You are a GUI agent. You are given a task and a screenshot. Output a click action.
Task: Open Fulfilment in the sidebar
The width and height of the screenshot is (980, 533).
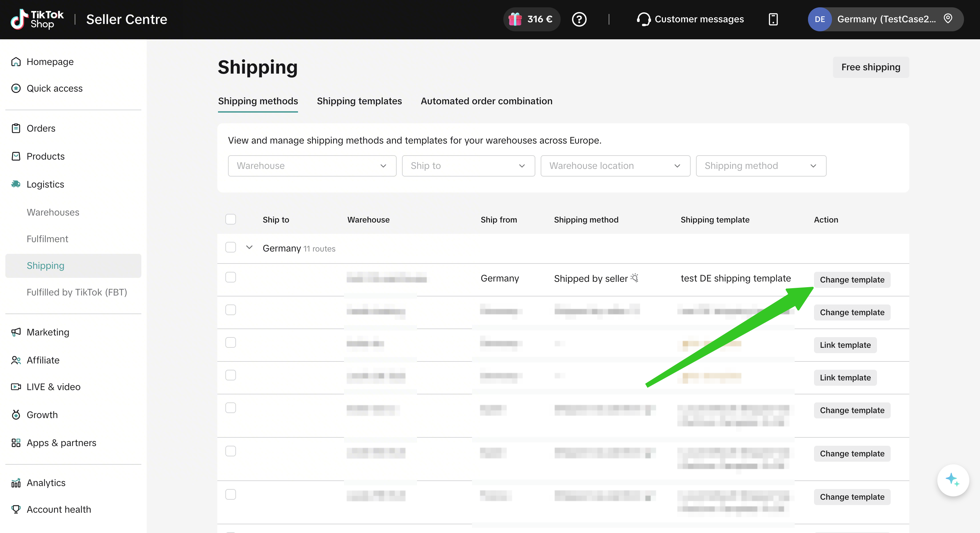click(48, 239)
